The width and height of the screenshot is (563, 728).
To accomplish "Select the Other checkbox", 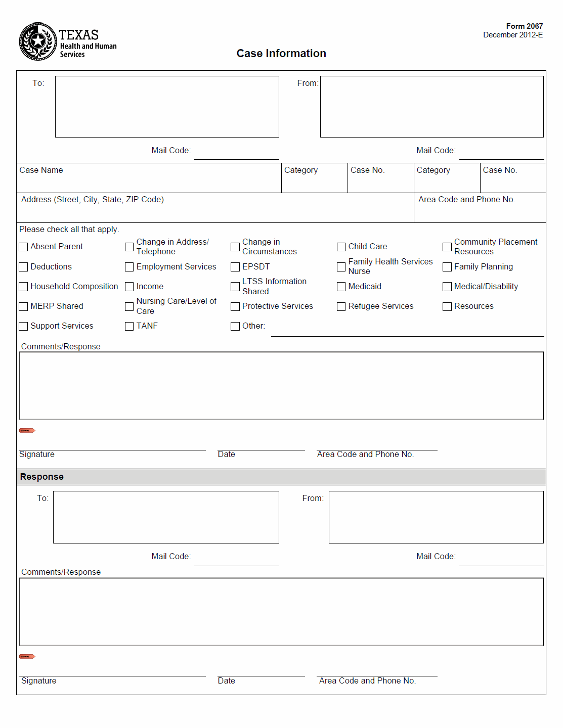I will (x=235, y=326).
